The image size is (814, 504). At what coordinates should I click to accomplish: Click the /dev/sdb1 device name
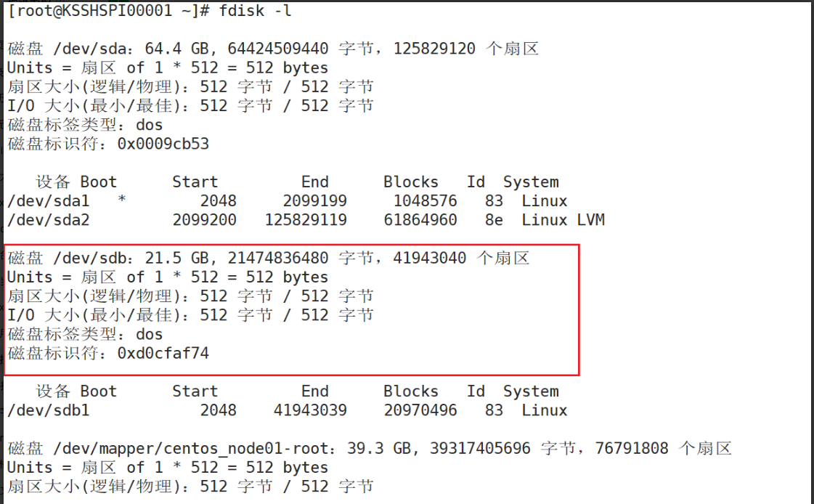[48, 410]
